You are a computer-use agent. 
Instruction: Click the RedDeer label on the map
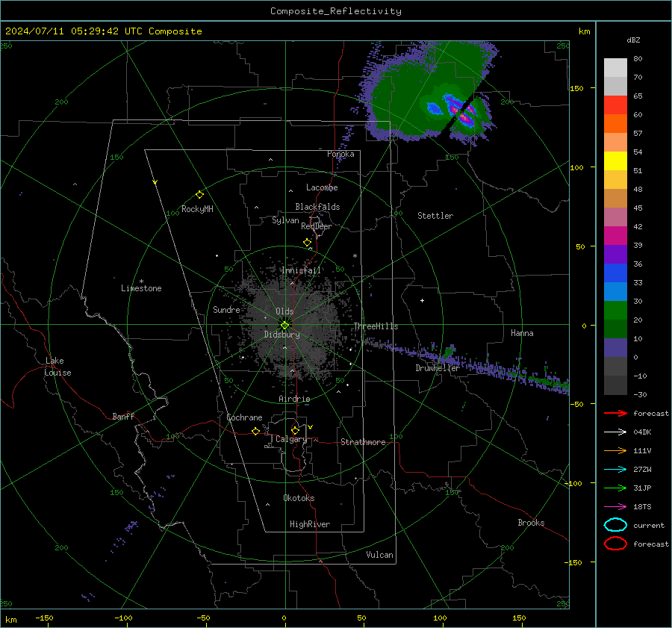point(317,226)
